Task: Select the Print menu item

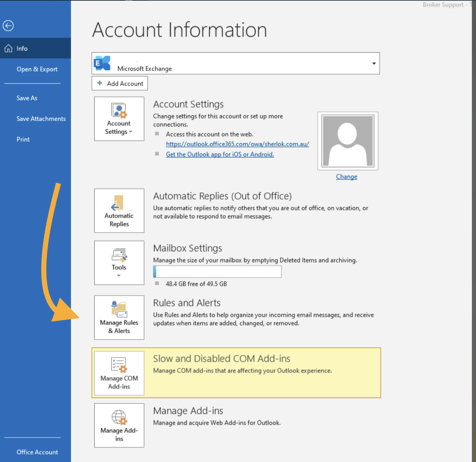Action: 23,139
